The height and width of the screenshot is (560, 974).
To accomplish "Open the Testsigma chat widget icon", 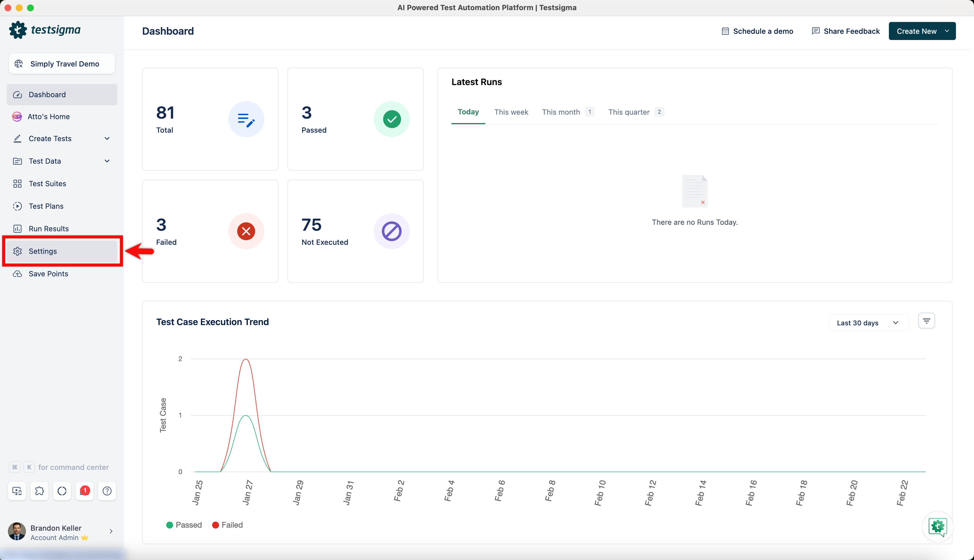I will pos(937,526).
